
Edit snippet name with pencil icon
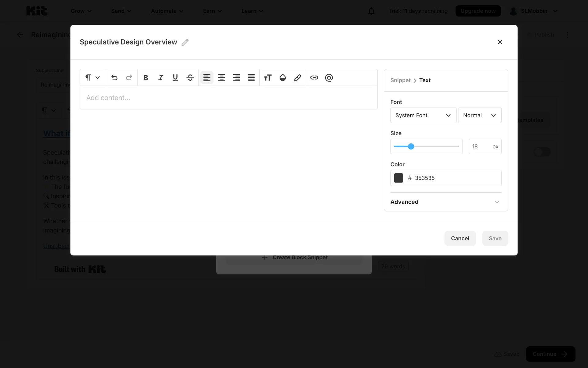(185, 42)
